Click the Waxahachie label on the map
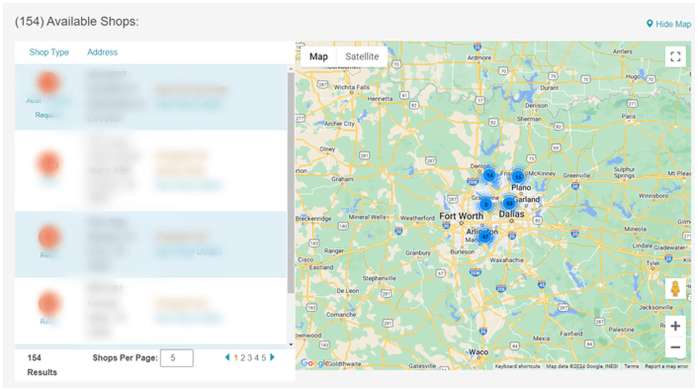 coord(507,260)
